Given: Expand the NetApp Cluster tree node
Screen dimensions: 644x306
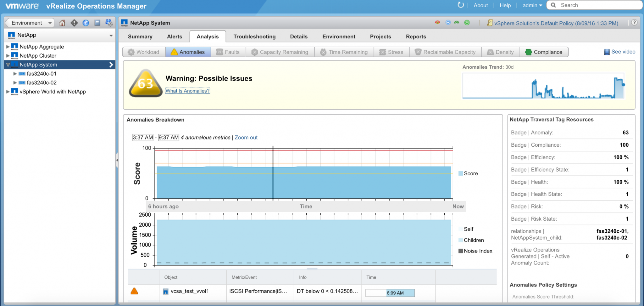Looking at the screenshot, I should (8, 56).
